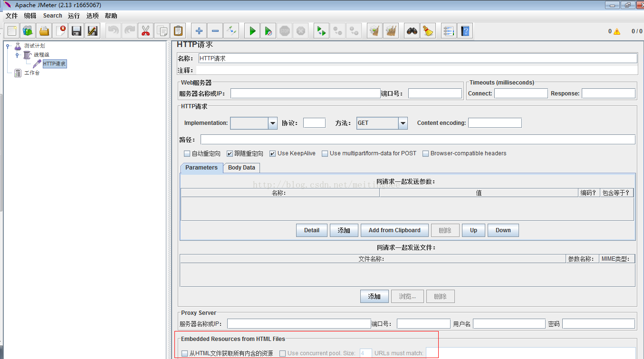Click the Content encoding field
This screenshot has width=644, height=359.
point(495,123)
